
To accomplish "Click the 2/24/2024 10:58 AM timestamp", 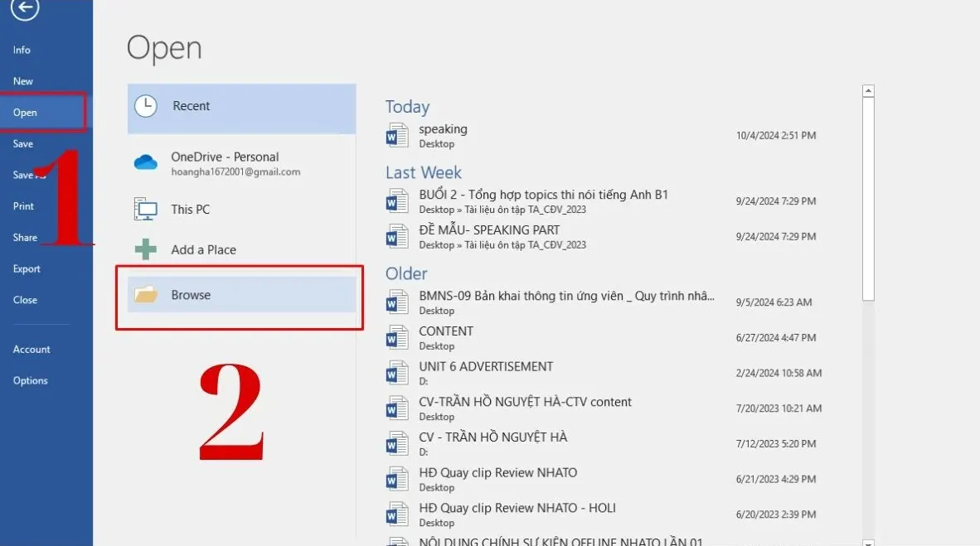I will pyautogui.click(x=779, y=373).
